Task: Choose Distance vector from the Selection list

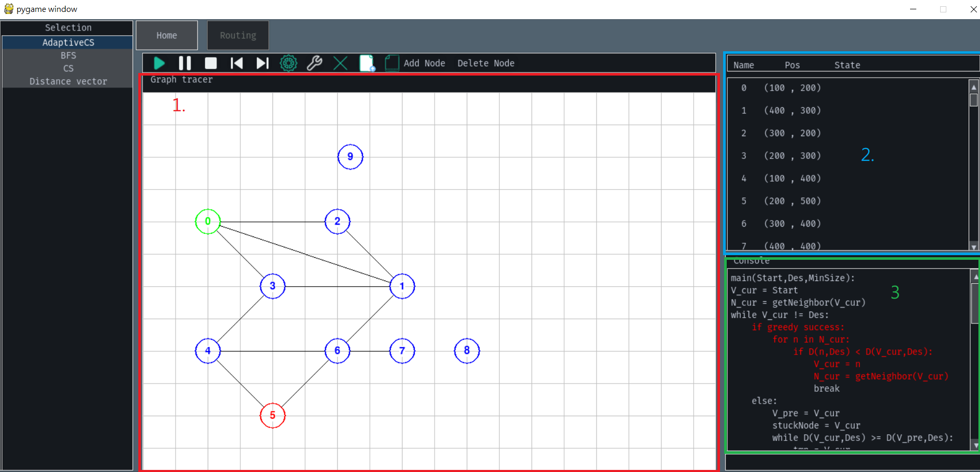Action: tap(68, 81)
